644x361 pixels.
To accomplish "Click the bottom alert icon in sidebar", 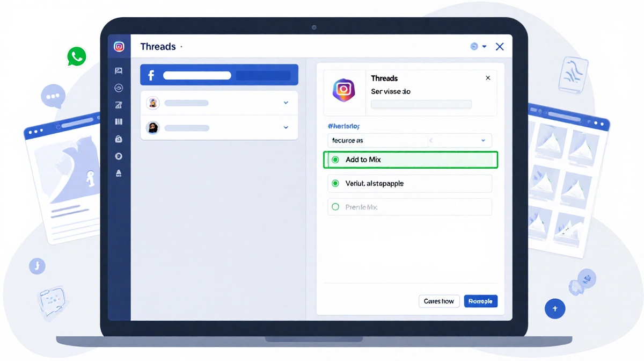I will (x=119, y=173).
